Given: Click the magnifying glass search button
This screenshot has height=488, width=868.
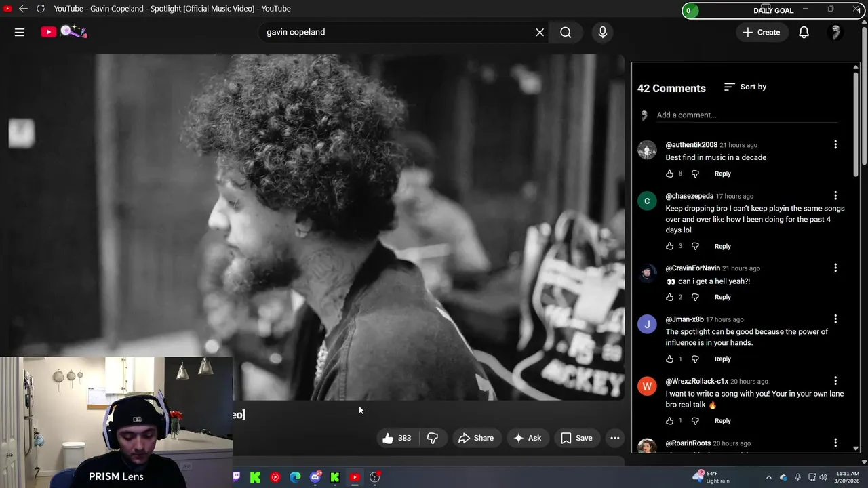Looking at the screenshot, I should (566, 32).
